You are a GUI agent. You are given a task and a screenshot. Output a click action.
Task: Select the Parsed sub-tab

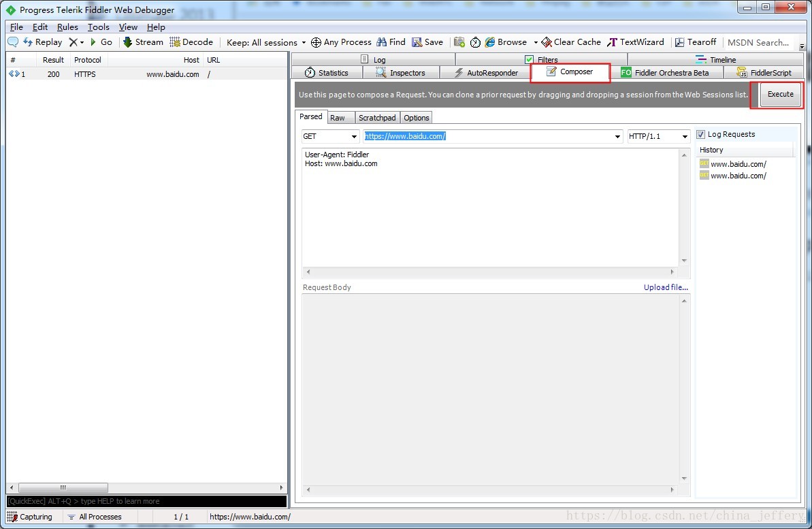coord(311,116)
